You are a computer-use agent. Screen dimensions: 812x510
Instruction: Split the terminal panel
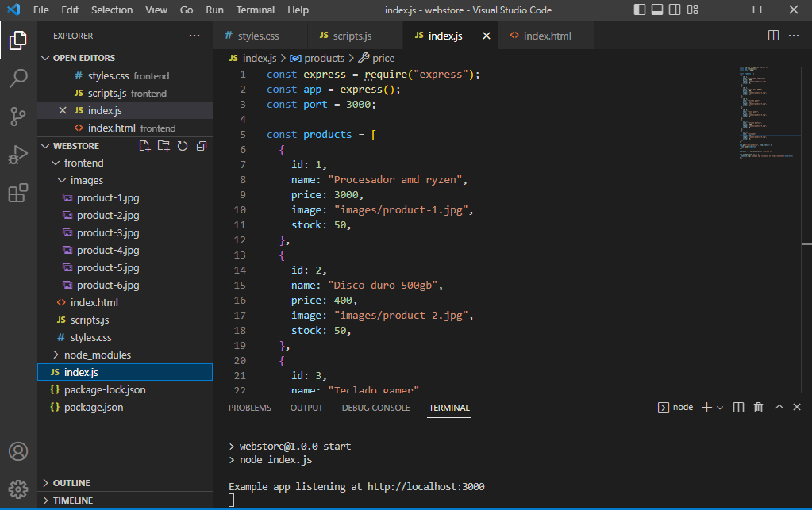(738, 408)
